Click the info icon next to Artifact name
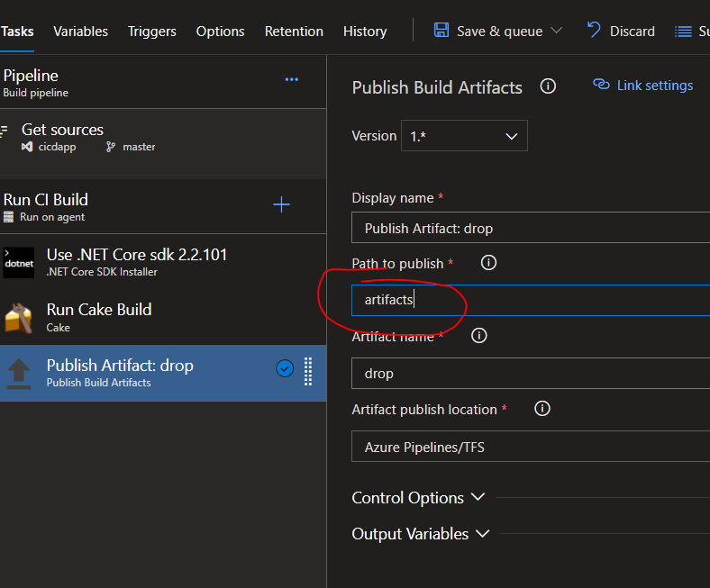The image size is (710, 588). click(479, 336)
